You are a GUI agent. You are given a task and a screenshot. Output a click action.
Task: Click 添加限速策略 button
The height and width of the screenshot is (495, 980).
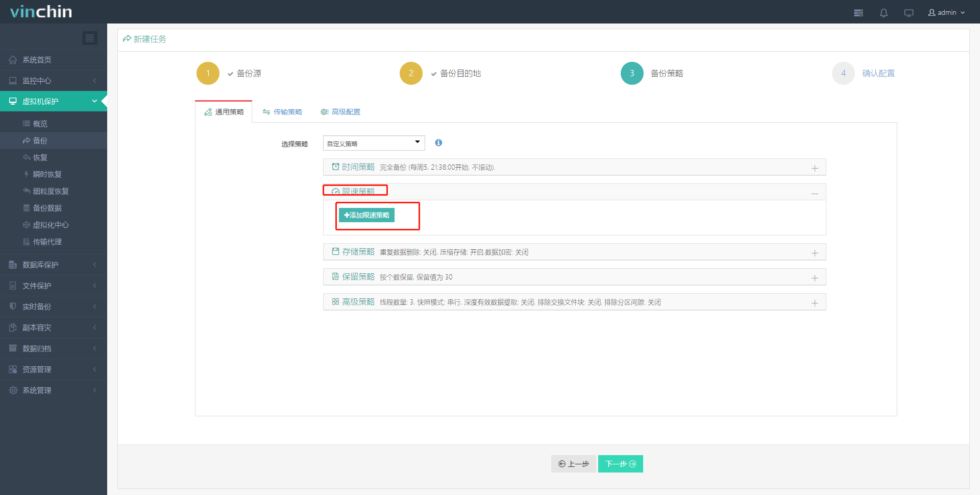pyautogui.click(x=366, y=215)
